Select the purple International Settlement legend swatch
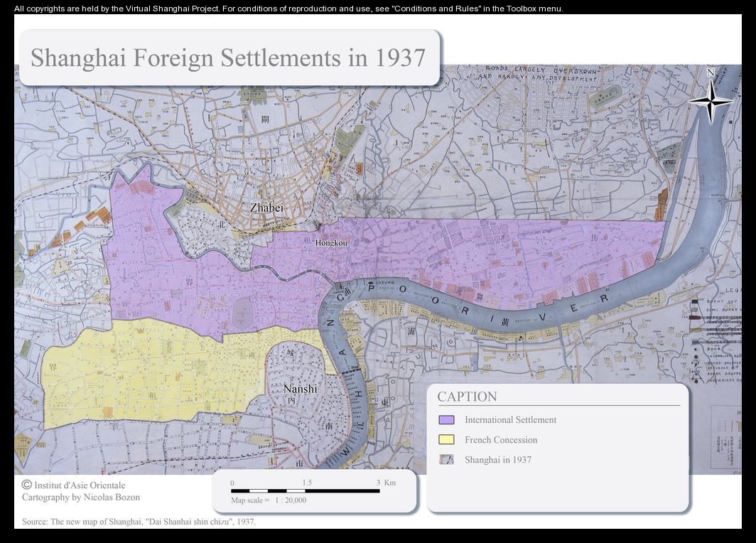This screenshot has width=756, height=543. point(446,420)
